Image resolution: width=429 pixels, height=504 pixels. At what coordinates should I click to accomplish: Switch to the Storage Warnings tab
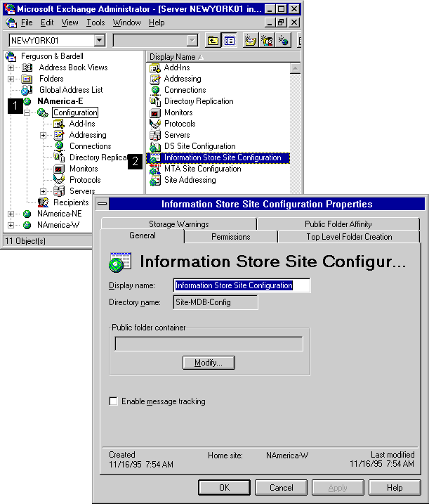click(x=178, y=224)
